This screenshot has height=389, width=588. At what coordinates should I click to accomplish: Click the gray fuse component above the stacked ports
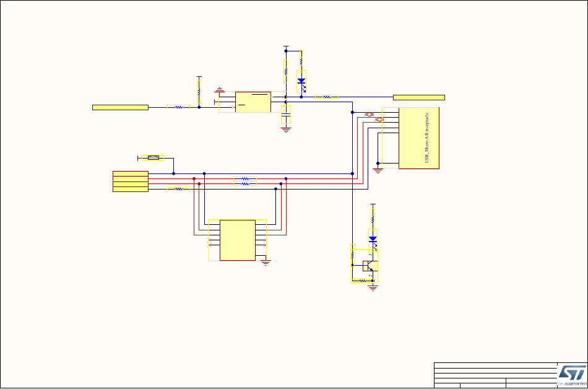coord(153,158)
